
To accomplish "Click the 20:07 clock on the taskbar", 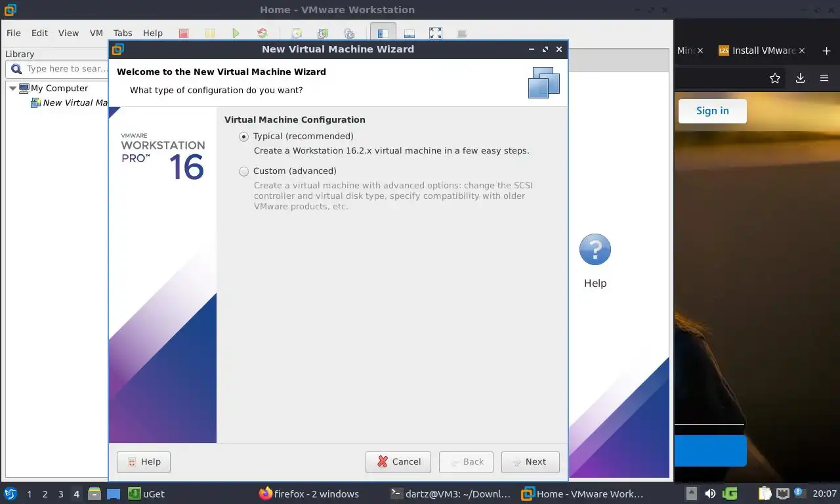I will [x=825, y=494].
